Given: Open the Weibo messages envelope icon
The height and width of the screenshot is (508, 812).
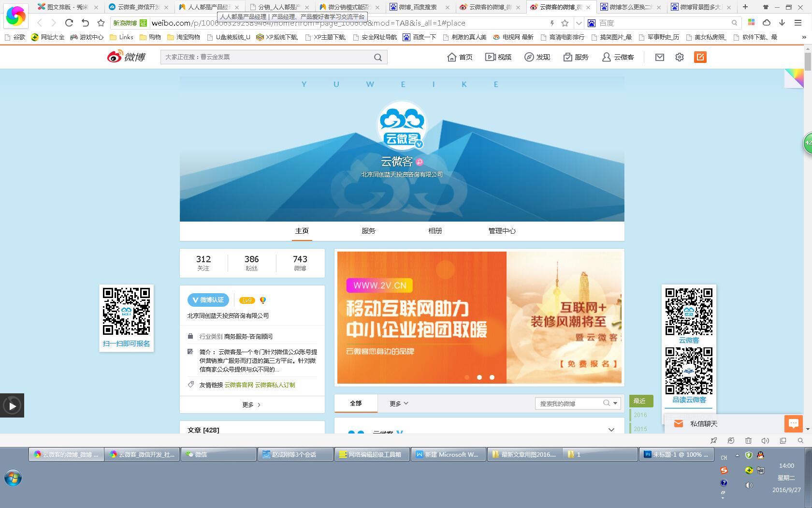Looking at the screenshot, I should (x=660, y=57).
